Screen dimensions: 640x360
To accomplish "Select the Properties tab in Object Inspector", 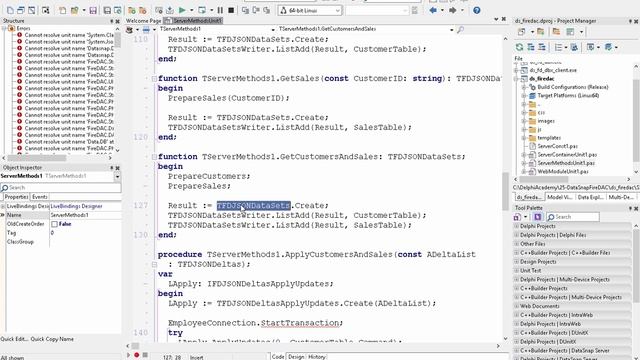I will coord(16,197).
